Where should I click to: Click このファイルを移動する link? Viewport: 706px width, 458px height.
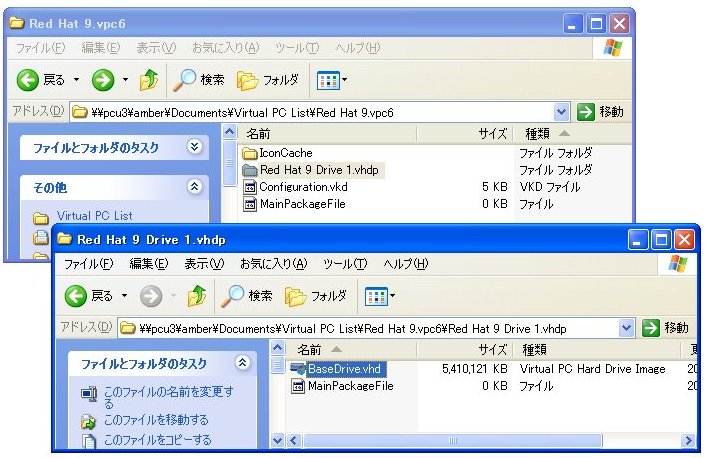(x=156, y=420)
